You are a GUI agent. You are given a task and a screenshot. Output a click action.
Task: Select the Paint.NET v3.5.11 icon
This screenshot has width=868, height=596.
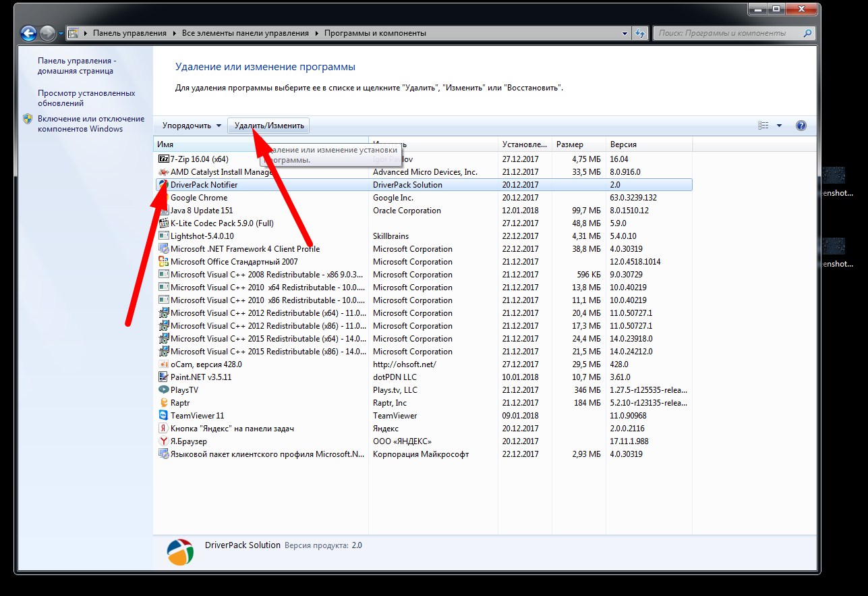(x=163, y=377)
